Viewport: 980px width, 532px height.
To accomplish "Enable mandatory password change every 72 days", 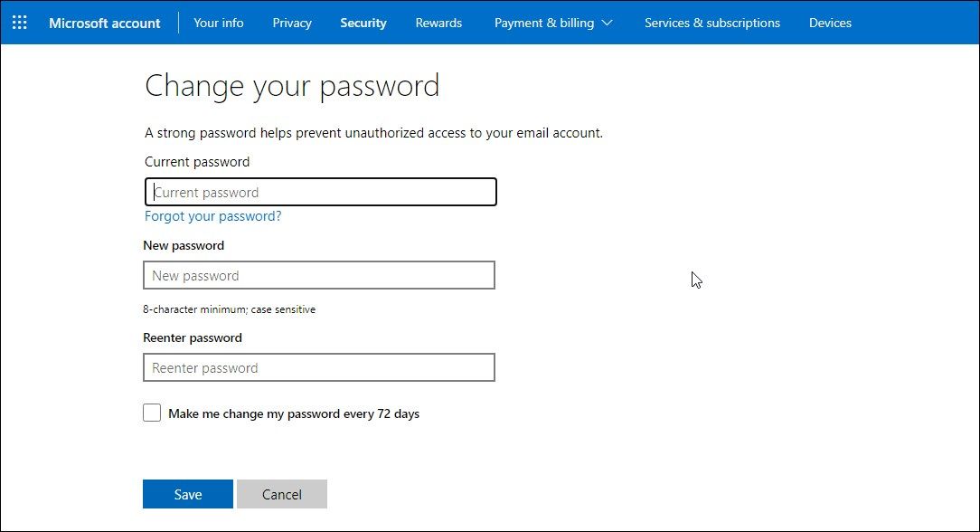I will (x=152, y=412).
